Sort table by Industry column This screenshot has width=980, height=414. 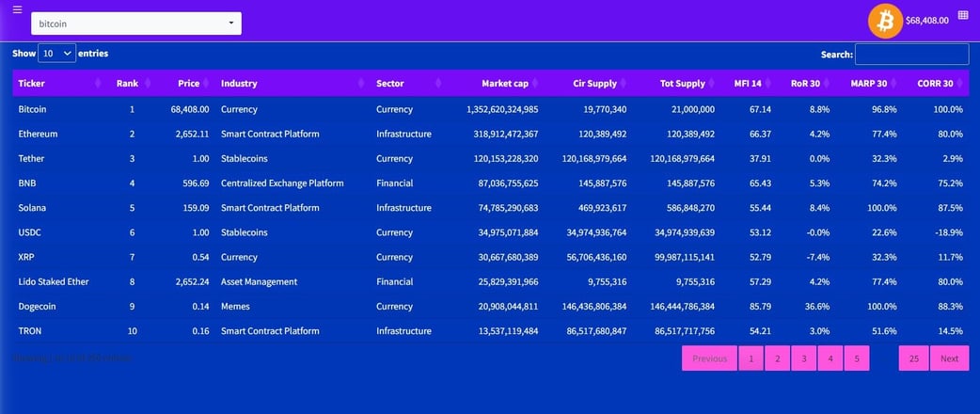click(x=292, y=83)
